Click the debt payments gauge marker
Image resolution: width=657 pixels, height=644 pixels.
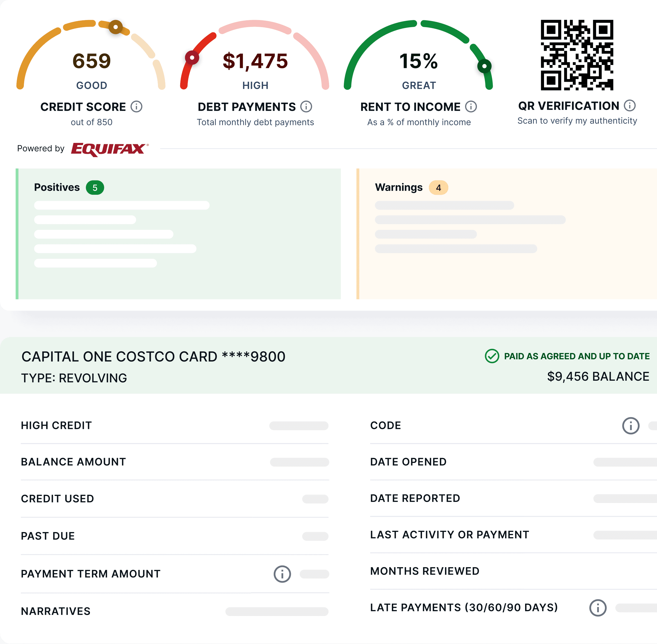coord(192,58)
